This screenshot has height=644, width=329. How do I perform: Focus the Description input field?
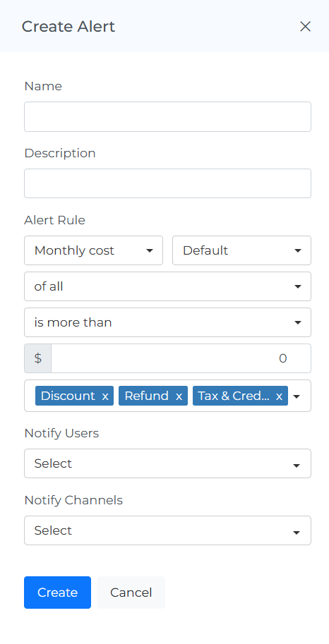point(168,183)
